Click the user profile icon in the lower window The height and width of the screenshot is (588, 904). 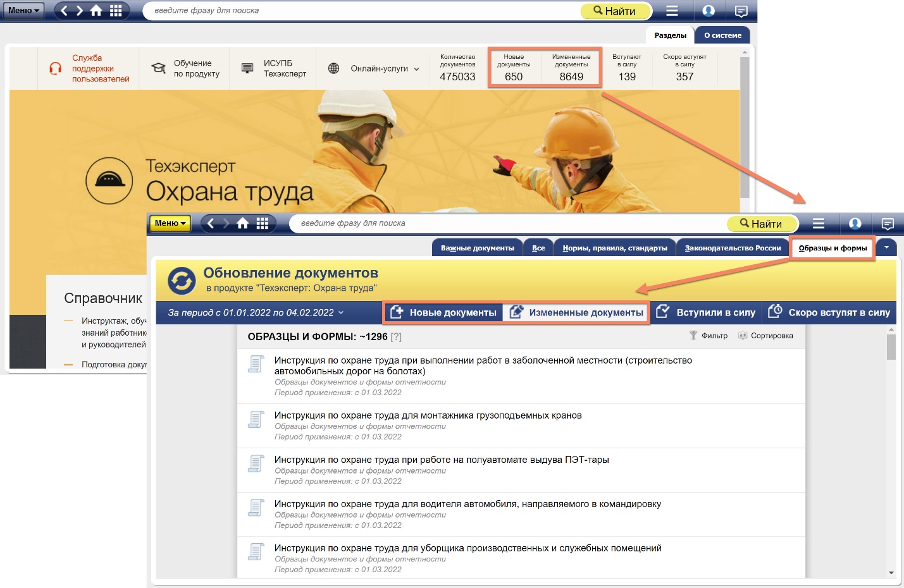tap(855, 223)
